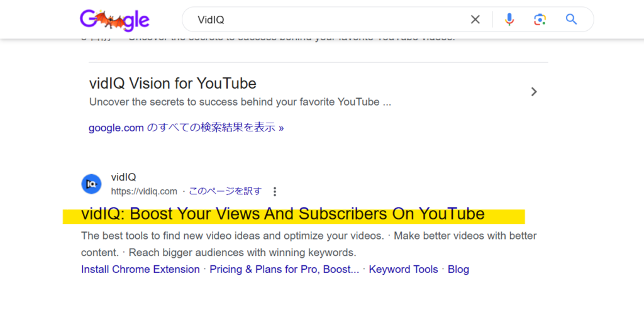Click the このページを訳す translate link
Image resolution: width=644 pixels, height=310 pixels.
pos(225,191)
